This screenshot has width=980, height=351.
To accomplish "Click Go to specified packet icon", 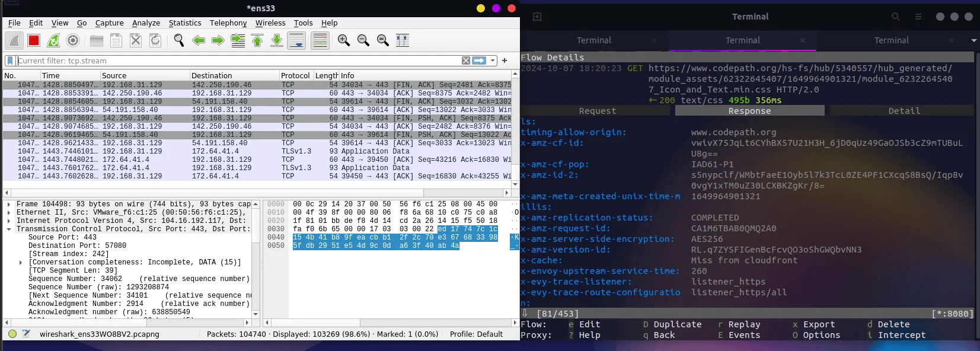I will pos(238,40).
